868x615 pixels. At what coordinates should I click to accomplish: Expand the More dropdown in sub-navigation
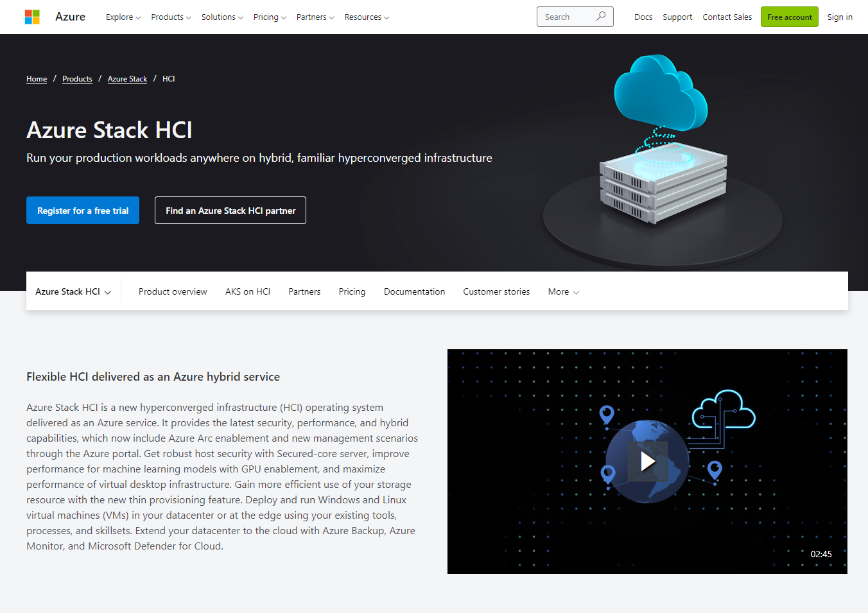[564, 291]
